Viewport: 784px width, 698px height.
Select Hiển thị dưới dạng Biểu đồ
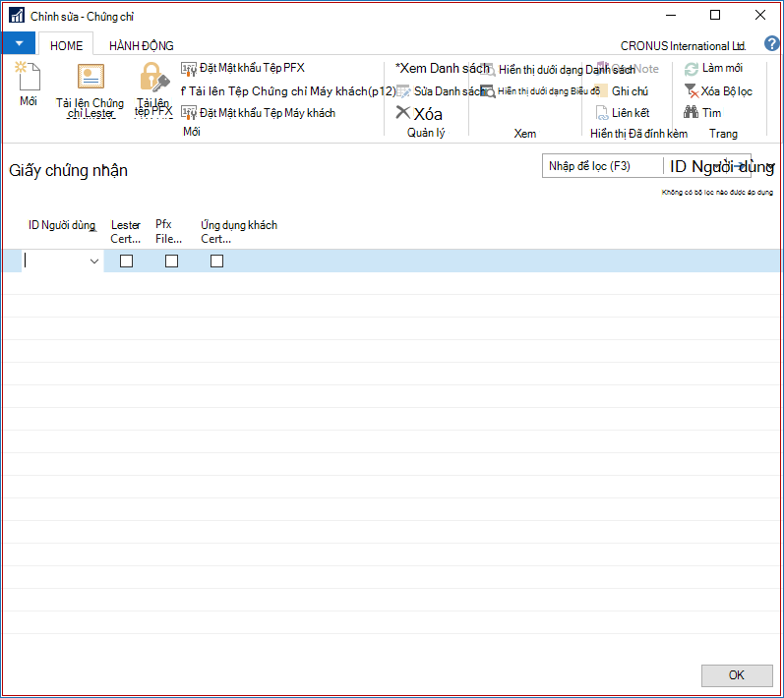[x=540, y=90]
